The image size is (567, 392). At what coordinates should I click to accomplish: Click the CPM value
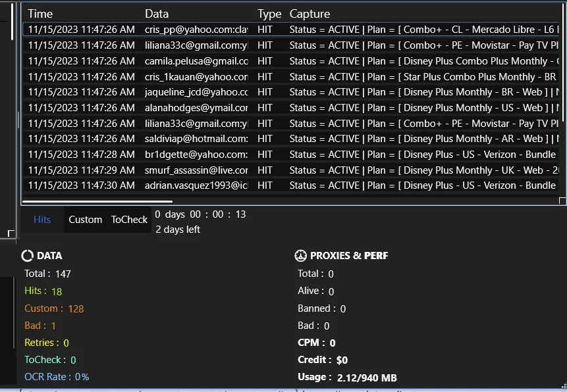(x=333, y=343)
